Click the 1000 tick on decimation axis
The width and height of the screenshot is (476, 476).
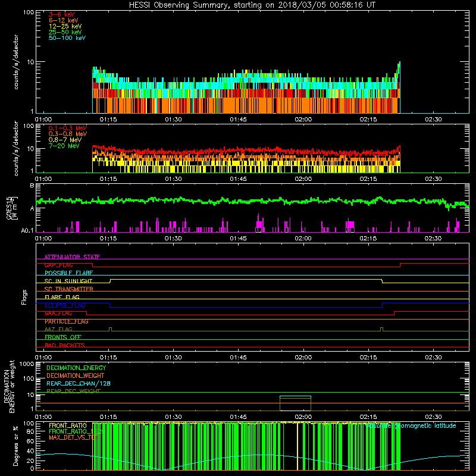coord(27,364)
